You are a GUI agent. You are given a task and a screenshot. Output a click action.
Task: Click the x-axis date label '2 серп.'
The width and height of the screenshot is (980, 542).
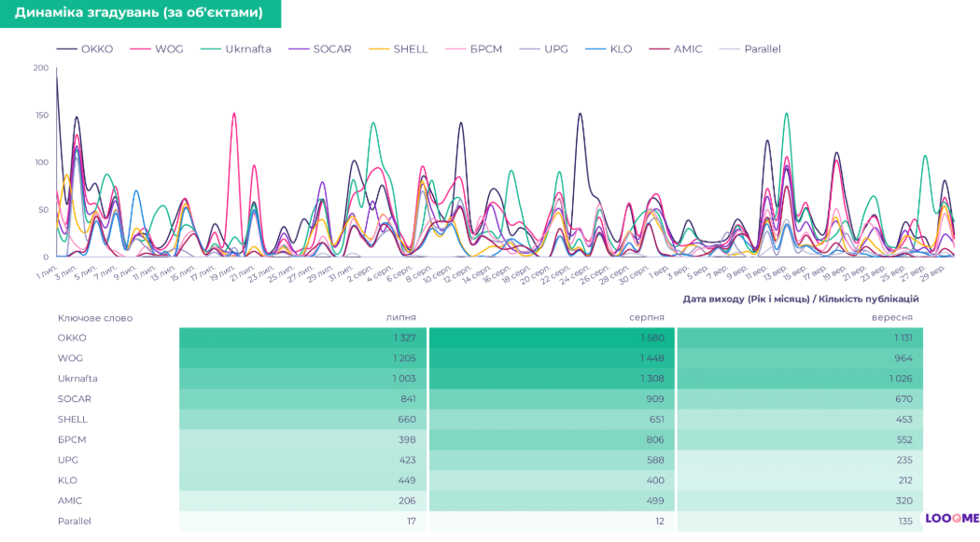coord(358,273)
